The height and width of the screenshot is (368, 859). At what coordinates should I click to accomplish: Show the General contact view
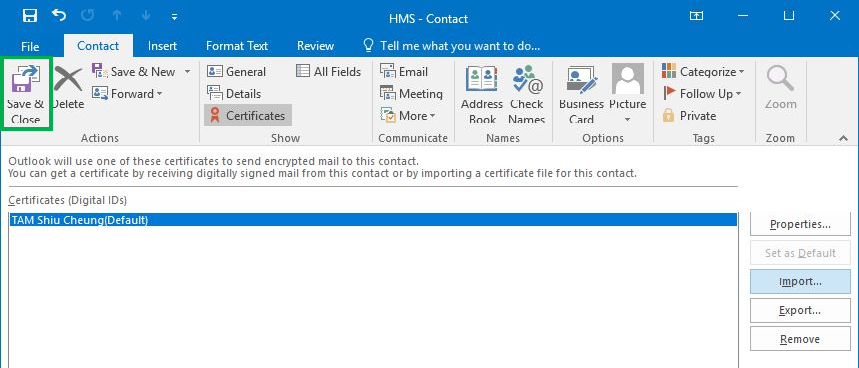pyautogui.click(x=237, y=72)
